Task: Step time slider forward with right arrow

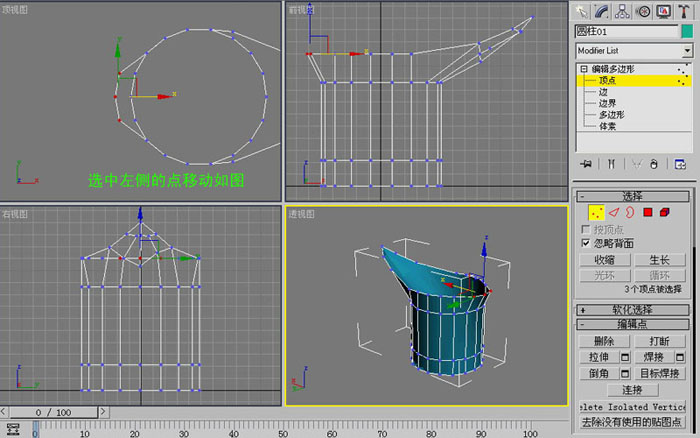Action: 103,412
